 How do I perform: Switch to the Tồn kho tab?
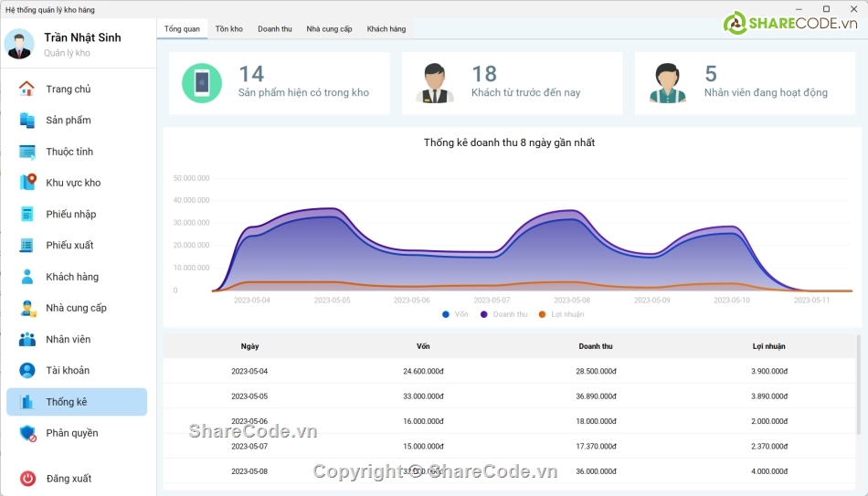[228, 29]
